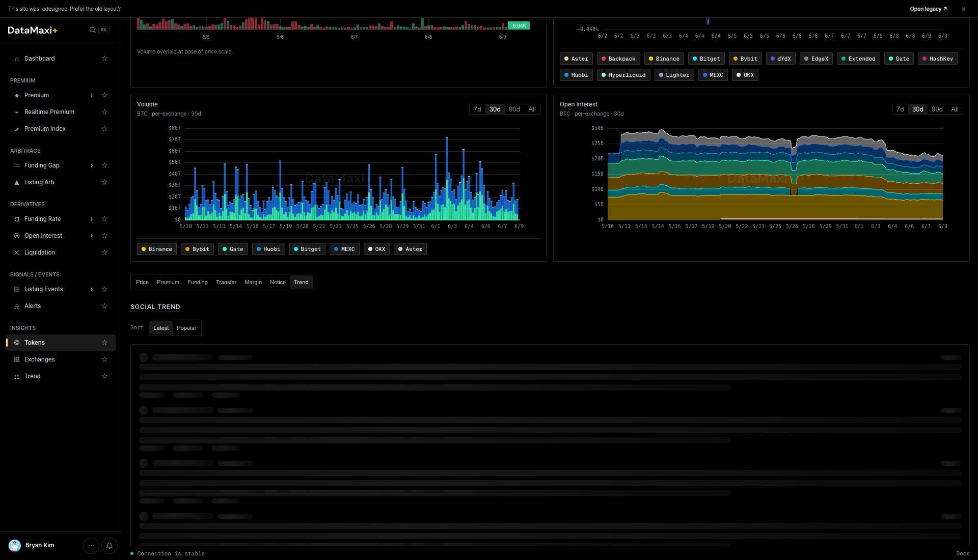Switch to the Premium tab

tap(168, 282)
